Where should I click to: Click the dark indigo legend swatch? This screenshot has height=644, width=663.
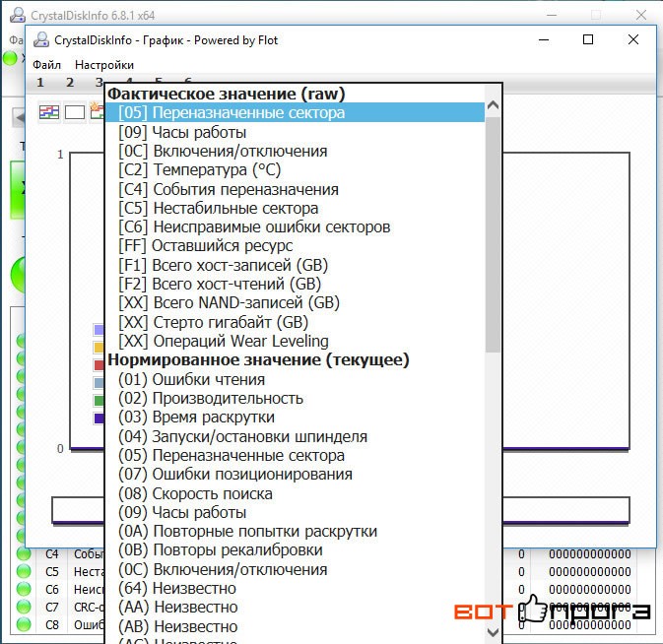[x=99, y=418]
